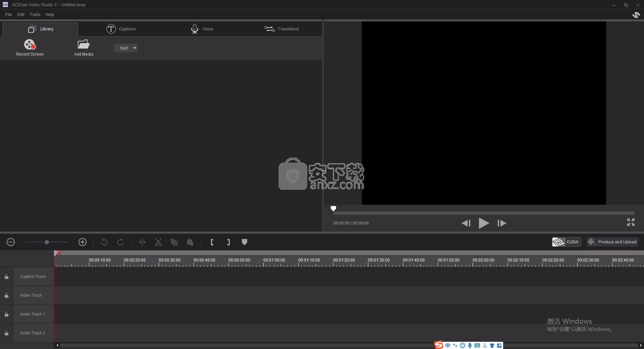Open the Tools menu
Image resolution: width=644 pixels, height=349 pixels.
pyautogui.click(x=35, y=15)
